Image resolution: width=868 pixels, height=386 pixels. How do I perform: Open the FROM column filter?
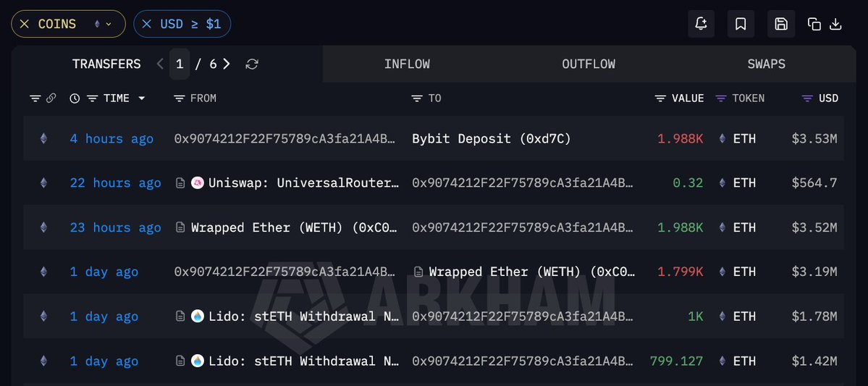click(x=179, y=98)
